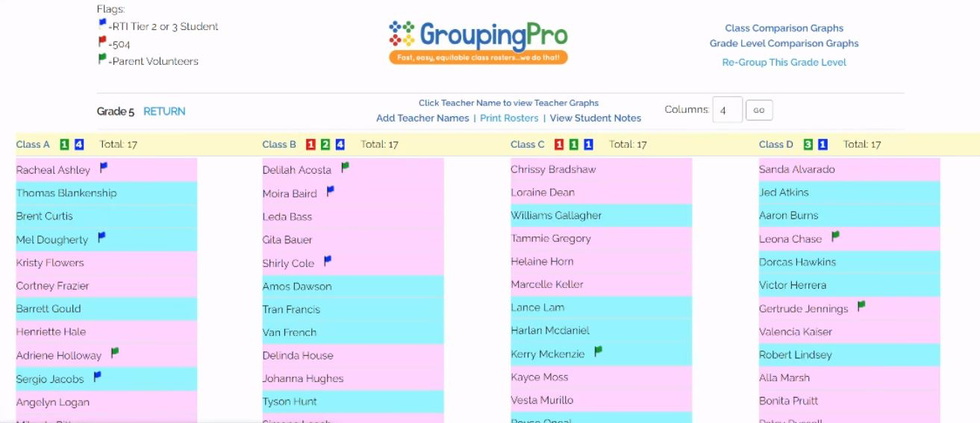
Task: Click red count badge in Class B header
Action: pyautogui.click(x=310, y=145)
